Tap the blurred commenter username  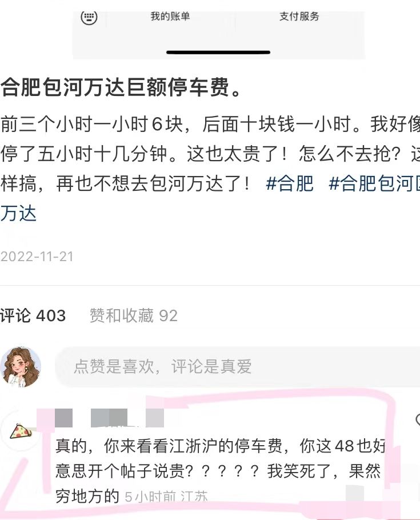pos(110,418)
